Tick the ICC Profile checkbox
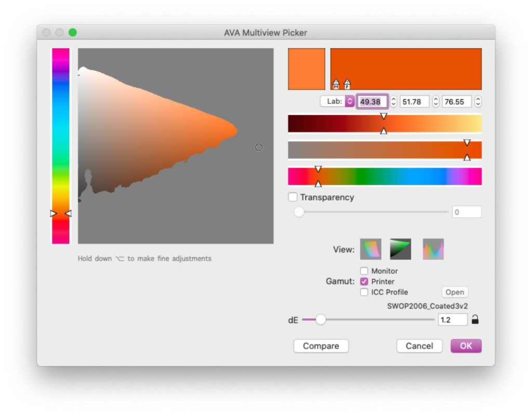532x415 pixels. [x=364, y=292]
